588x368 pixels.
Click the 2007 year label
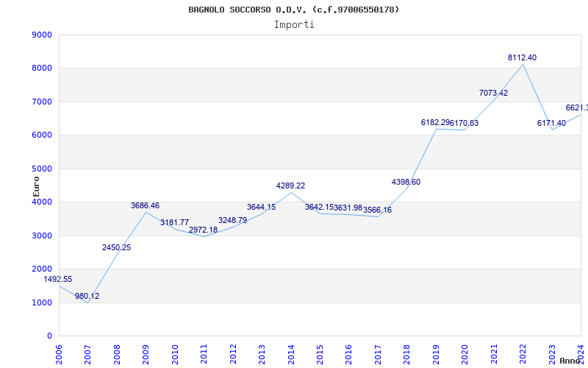[x=87, y=355]
